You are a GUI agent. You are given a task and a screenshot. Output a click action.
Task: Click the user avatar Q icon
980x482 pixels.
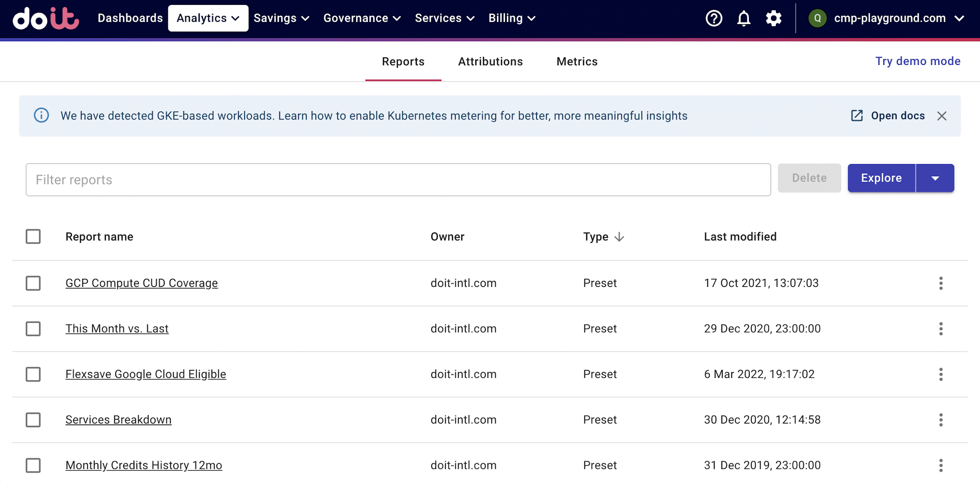(817, 18)
